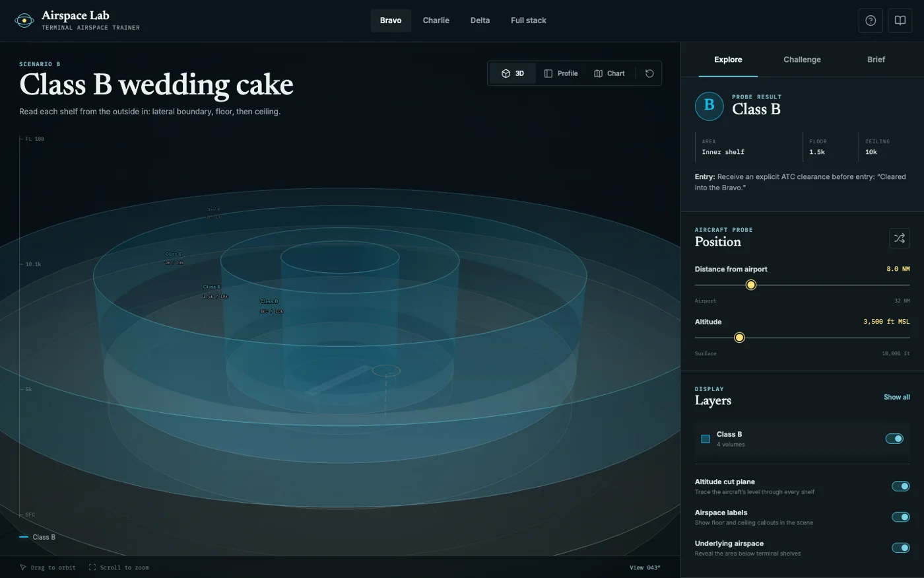924x578 pixels.
Task: Click the 'Scroll to zoom' hint
Action: (x=119, y=567)
